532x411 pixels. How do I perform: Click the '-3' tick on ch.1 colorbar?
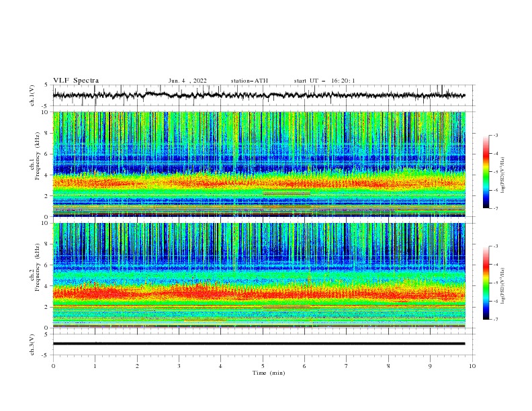(495, 135)
